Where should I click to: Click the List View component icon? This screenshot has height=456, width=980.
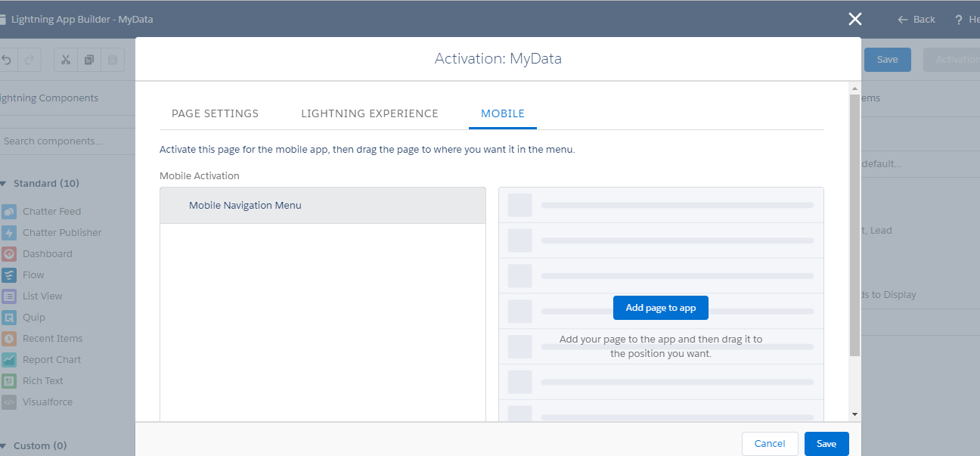coord(9,296)
